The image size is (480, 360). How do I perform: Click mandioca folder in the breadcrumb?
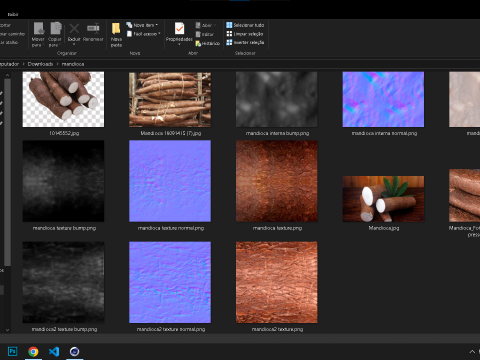pyautogui.click(x=73, y=64)
